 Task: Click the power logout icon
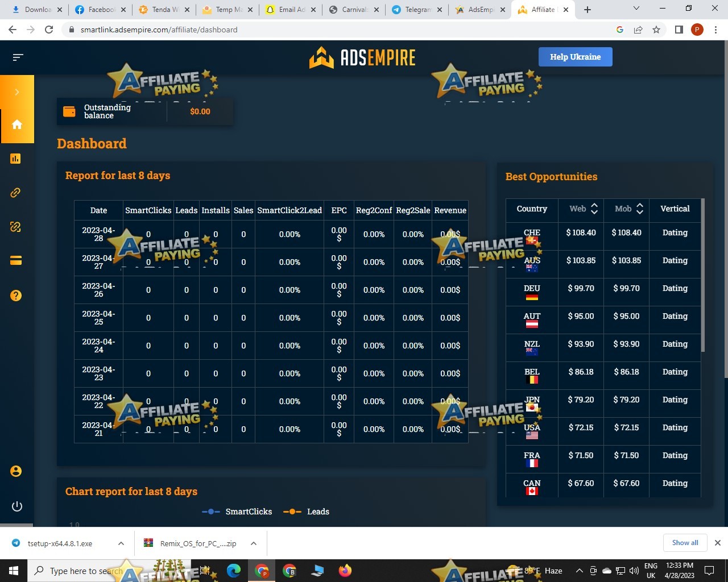(17, 506)
